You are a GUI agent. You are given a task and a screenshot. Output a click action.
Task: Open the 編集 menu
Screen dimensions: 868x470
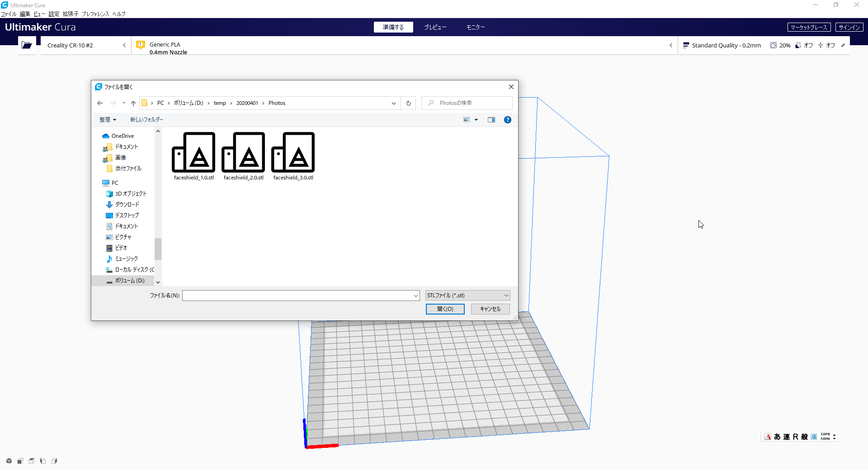[25, 14]
